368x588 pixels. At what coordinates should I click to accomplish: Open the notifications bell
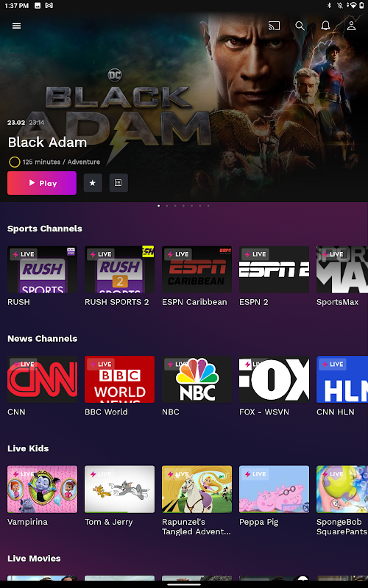pos(325,26)
